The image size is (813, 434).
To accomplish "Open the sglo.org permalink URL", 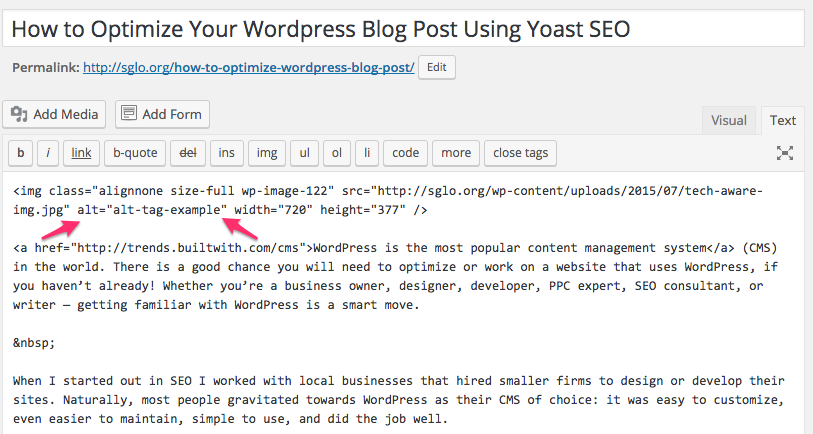I will tap(249, 68).
